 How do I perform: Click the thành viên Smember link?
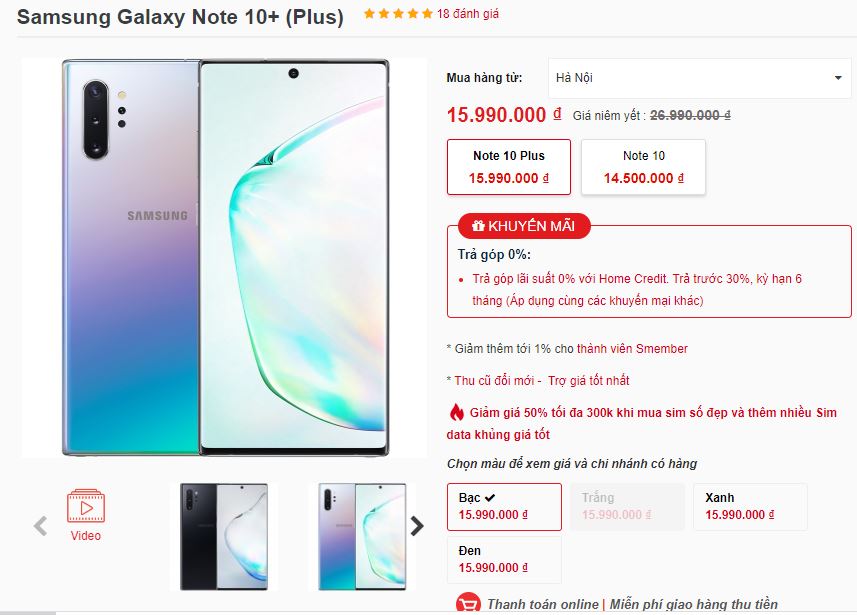coord(632,349)
